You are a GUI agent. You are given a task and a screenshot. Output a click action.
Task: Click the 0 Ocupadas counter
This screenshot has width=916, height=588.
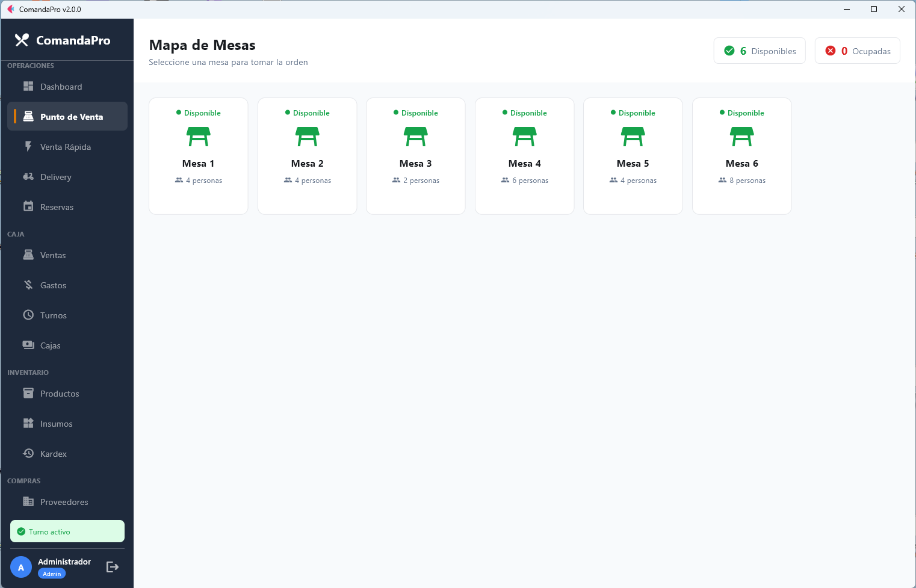pyautogui.click(x=858, y=51)
